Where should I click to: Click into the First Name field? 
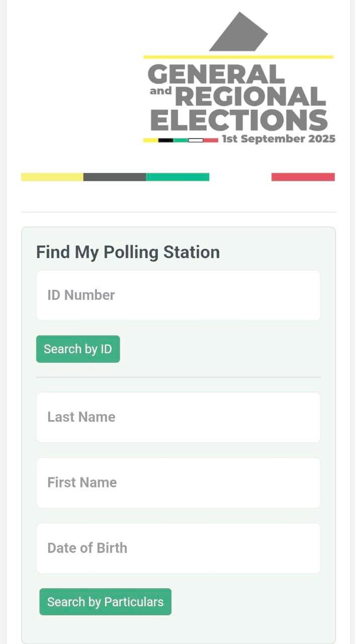178,482
